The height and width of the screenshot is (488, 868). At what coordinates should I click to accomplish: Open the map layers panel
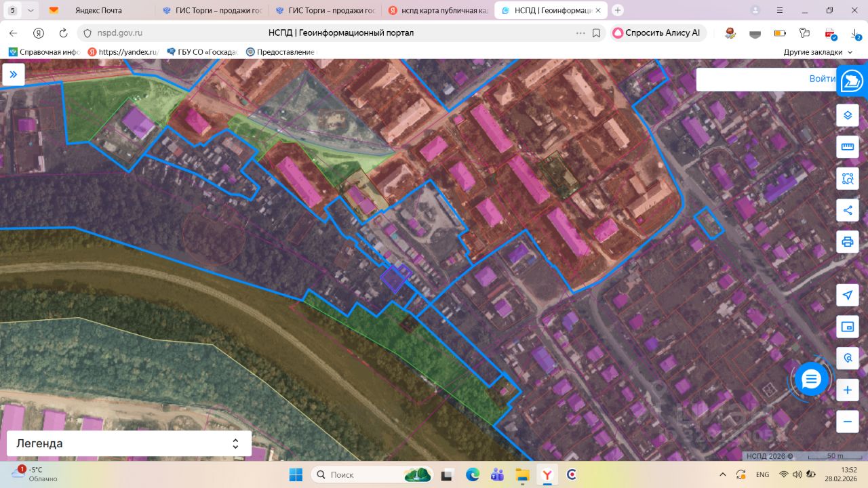(847, 115)
